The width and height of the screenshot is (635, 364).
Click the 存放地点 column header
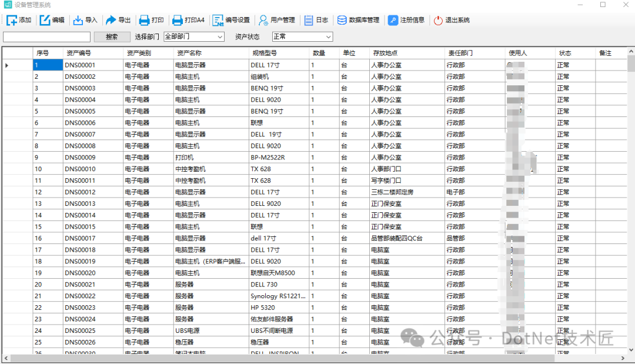click(385, 53)
